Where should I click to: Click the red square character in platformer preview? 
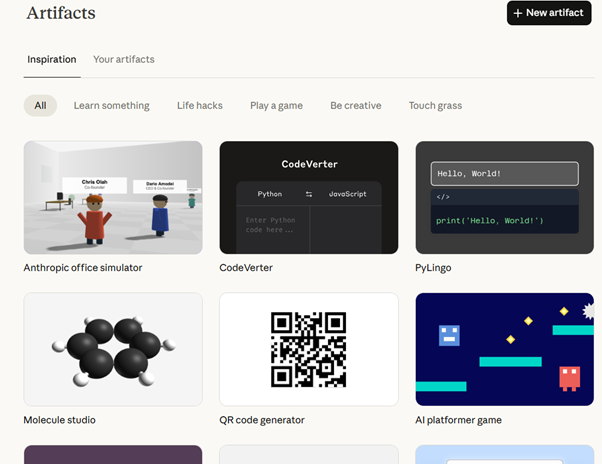(x=569, y=377)
